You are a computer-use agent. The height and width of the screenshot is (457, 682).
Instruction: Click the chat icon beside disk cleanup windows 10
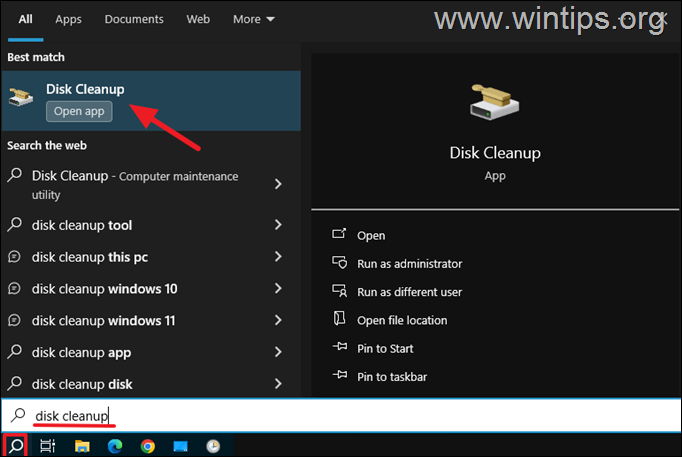(14, 288)
